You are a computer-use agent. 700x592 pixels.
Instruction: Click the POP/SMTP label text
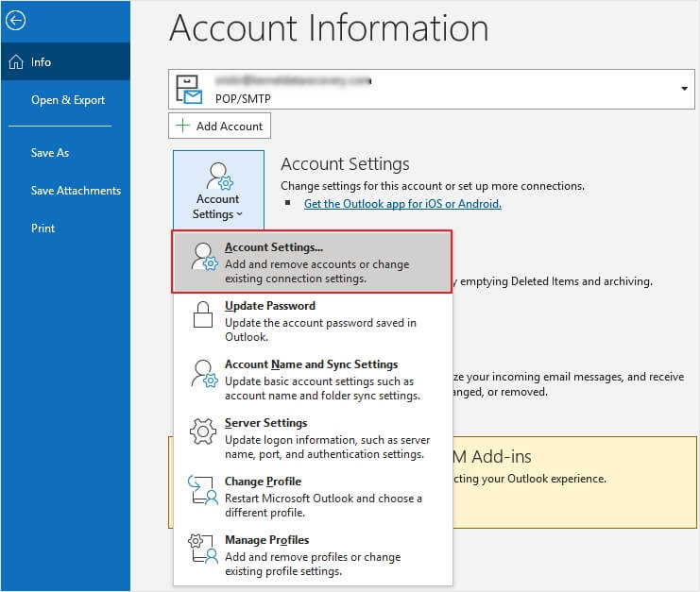click(x=243, y=98)
